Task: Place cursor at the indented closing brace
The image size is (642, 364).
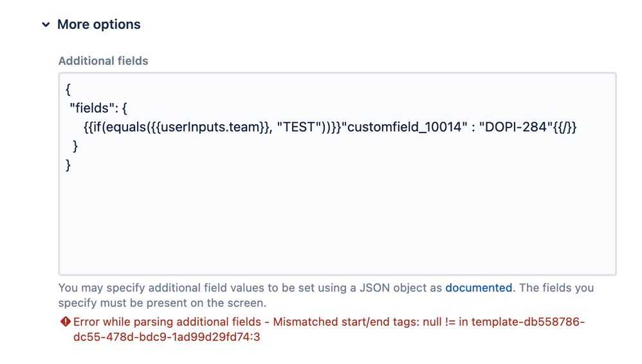Action: [75, 146]
